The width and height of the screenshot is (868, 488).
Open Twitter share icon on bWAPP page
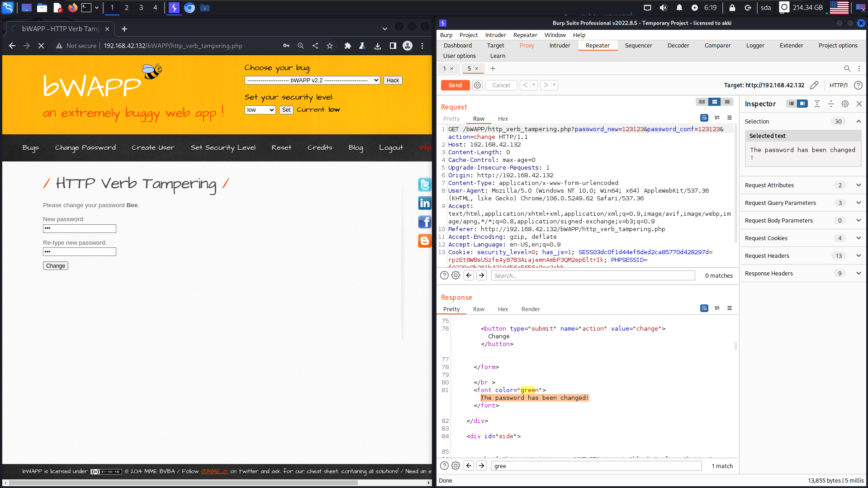point(424,184)
